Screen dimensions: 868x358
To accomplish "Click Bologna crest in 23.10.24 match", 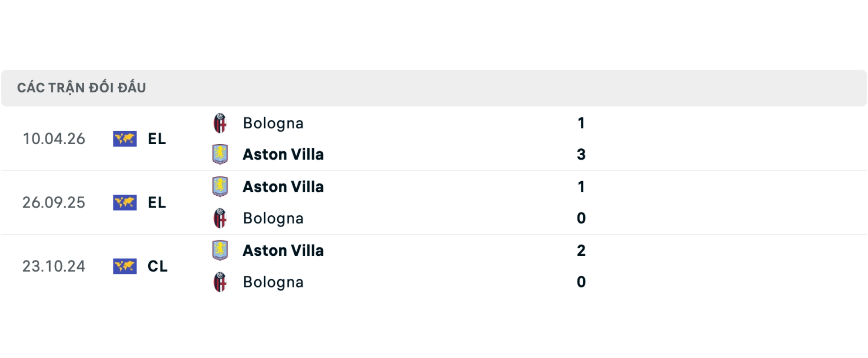I will [220, 282].
